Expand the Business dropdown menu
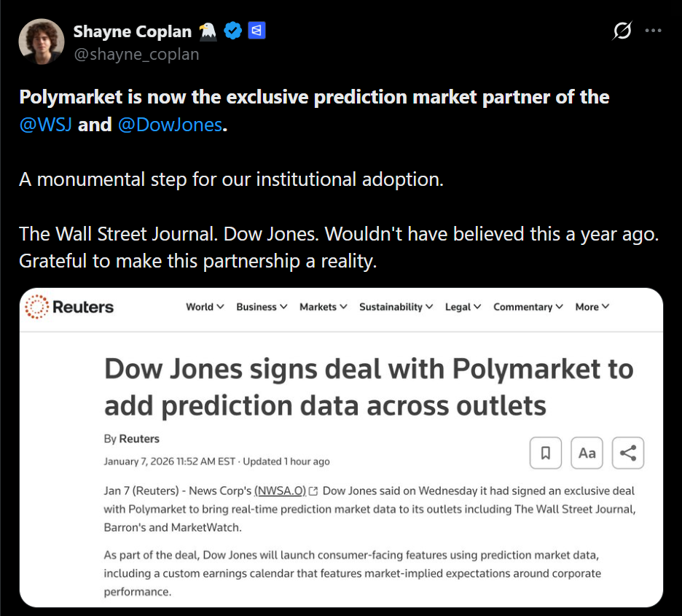 pyautogui.click(x=262, y=307)
